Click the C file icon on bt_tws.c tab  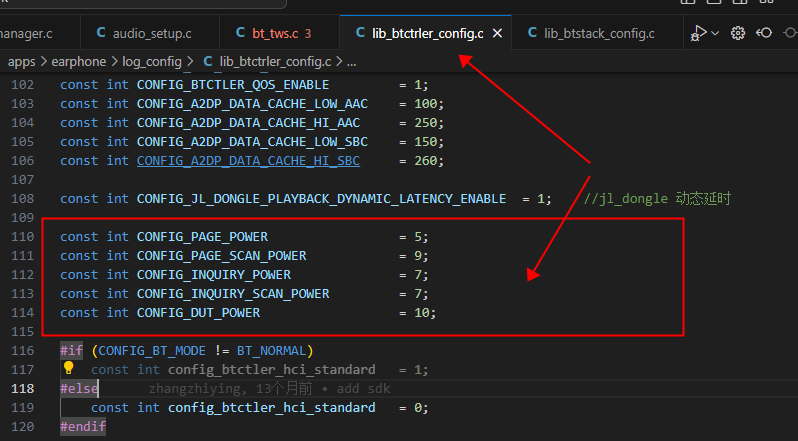241,33
